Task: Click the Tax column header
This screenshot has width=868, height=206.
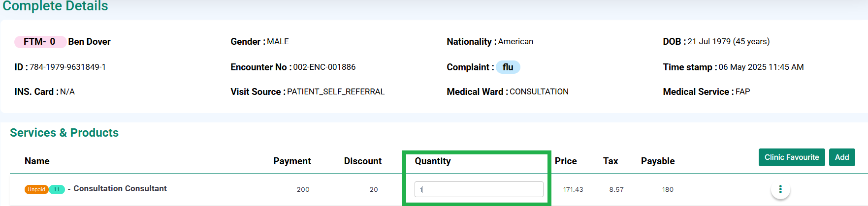Action: pos(611,161)
